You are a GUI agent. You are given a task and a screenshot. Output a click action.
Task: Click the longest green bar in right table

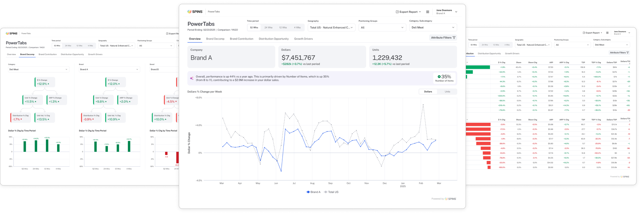478,67
